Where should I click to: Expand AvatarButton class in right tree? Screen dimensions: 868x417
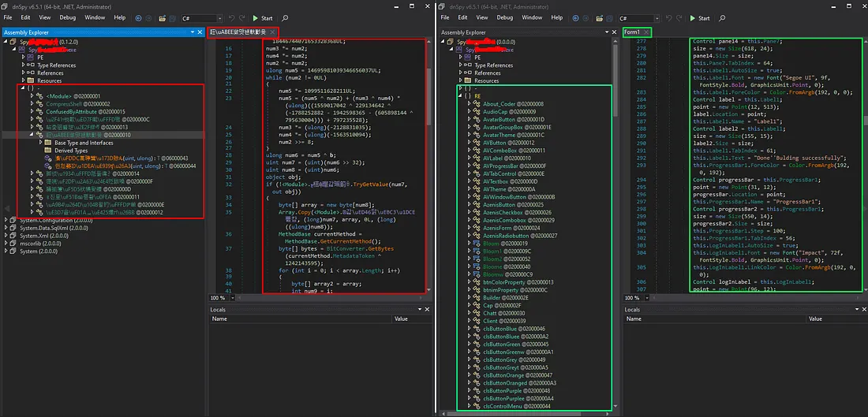(470, 120)
